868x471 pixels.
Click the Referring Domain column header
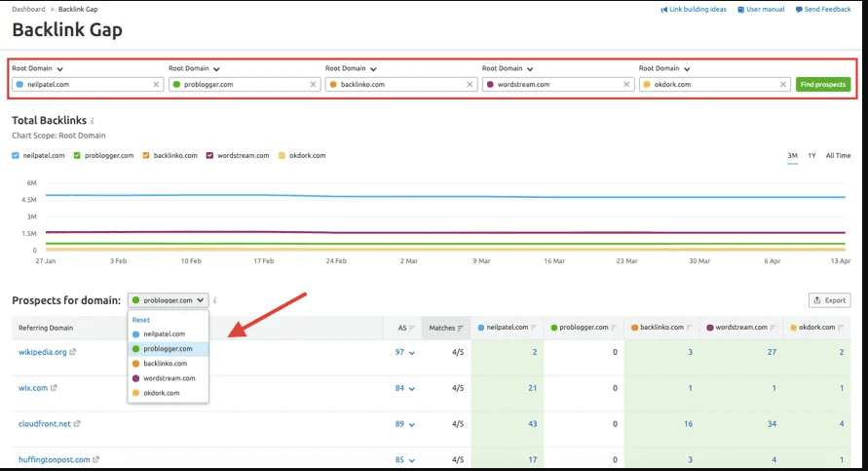point(46,328)
